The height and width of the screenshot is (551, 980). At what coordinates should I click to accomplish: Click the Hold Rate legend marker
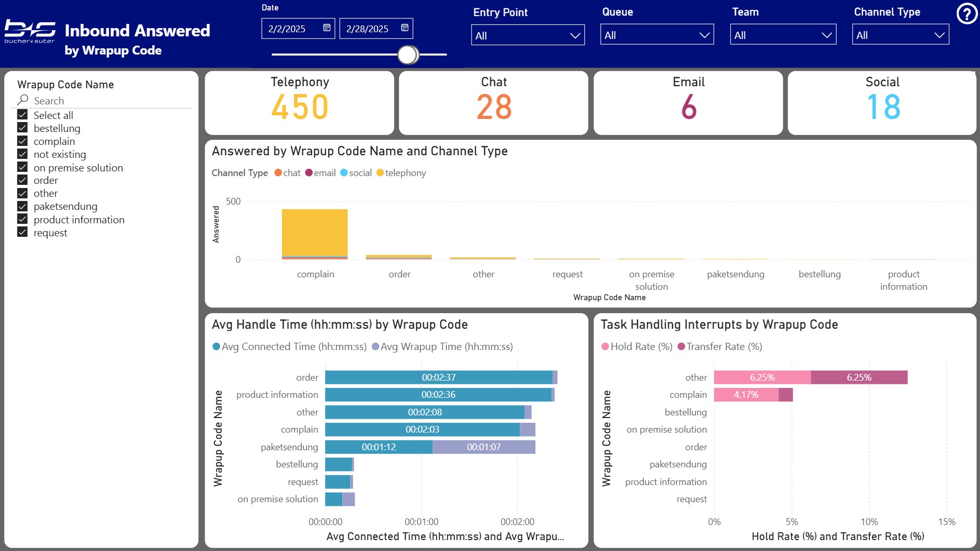(605, 346)
